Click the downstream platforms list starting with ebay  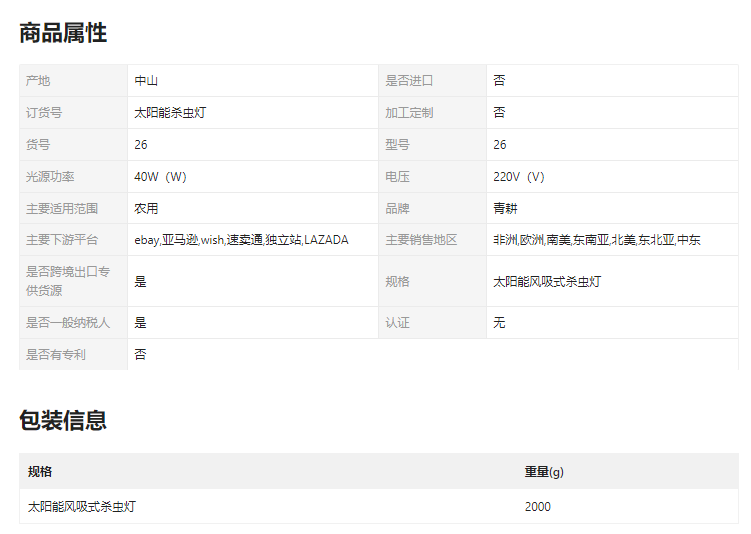pyautogui.click(x=241, y=240)
